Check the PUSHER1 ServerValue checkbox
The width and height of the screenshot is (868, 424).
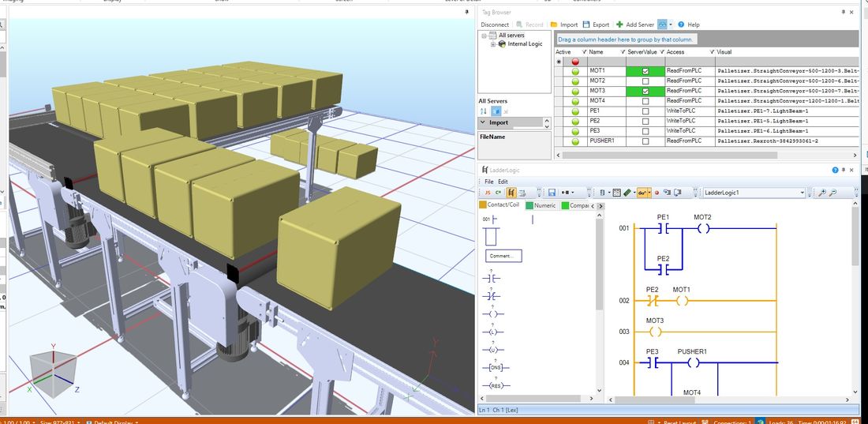(x=645, y=141)
